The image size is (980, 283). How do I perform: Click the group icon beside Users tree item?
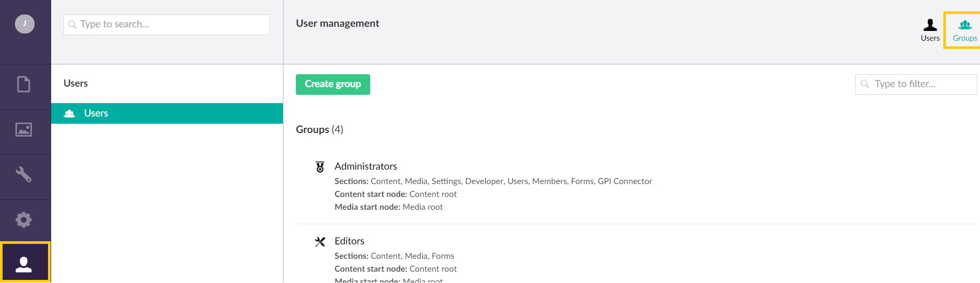(x=70, y=113)
